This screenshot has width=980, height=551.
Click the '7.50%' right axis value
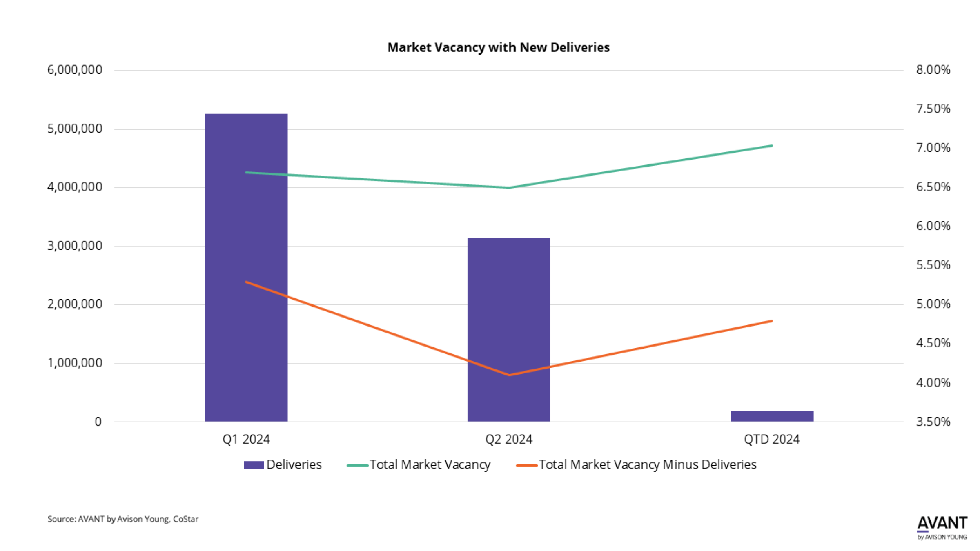933,109
